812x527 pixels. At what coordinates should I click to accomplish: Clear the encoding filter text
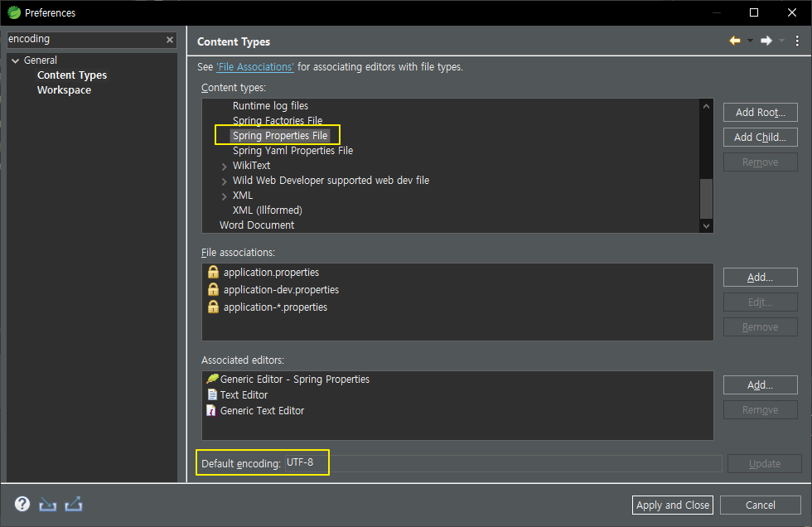tap(169, 40)
